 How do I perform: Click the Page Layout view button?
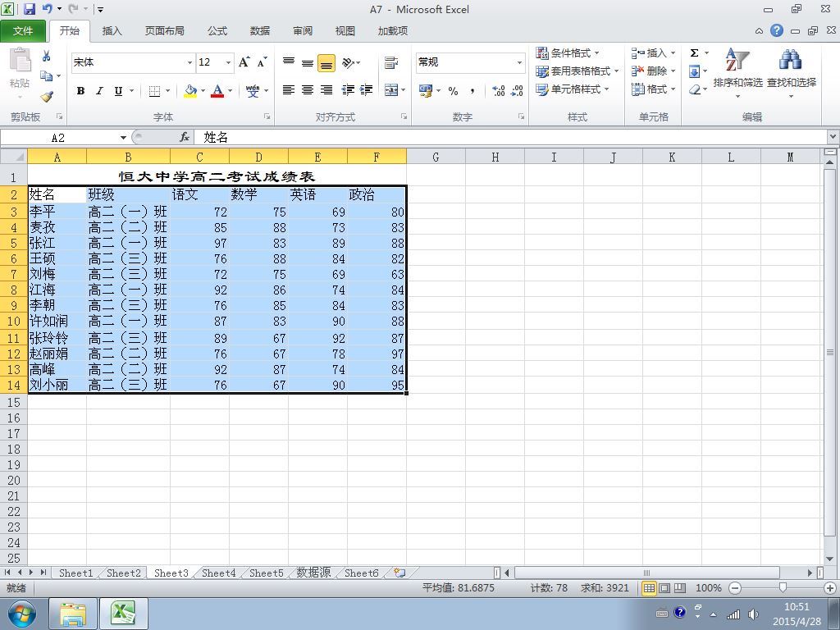pos(664,588)
